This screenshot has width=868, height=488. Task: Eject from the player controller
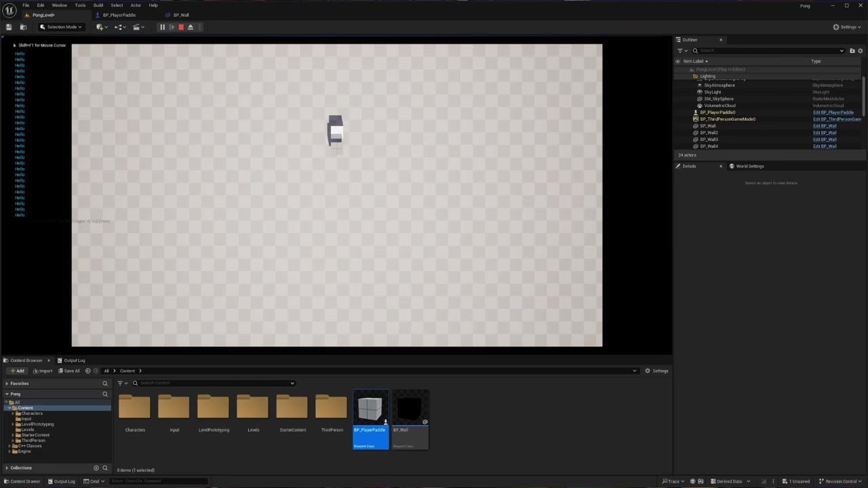pos(191,27)
